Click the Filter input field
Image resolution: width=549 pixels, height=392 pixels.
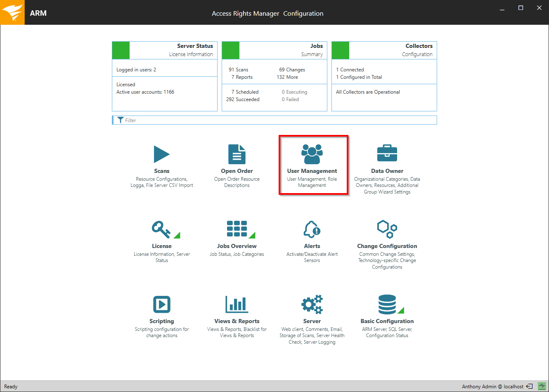tap(277, 120)
